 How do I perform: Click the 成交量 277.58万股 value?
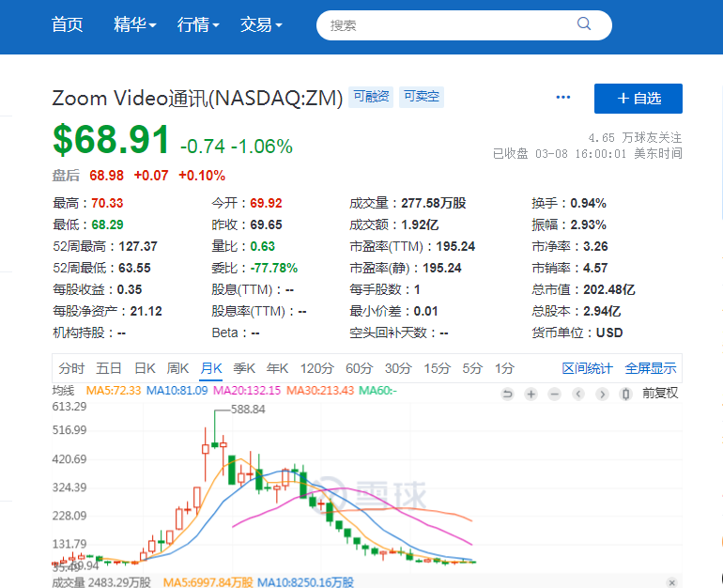[x=434, y=203]
